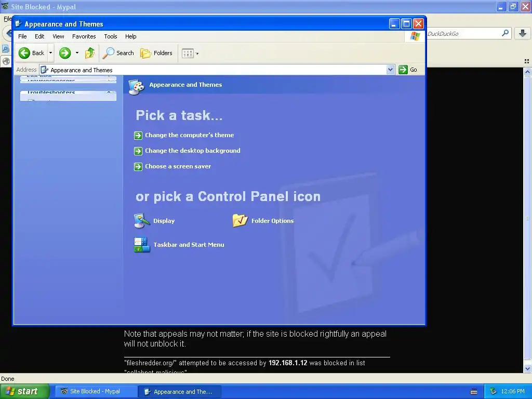Click the arrow icon beside Change the desktop background
Viewport: 532px width, 399px height.
138,151
